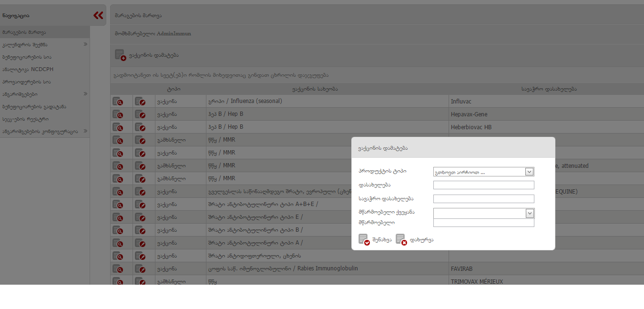Expand the ანგარიშებების კონფიგურაცია sidebar submenu
Image resolution: width=644 pixels, height=309 pixels.
click(x=85, y=131)
